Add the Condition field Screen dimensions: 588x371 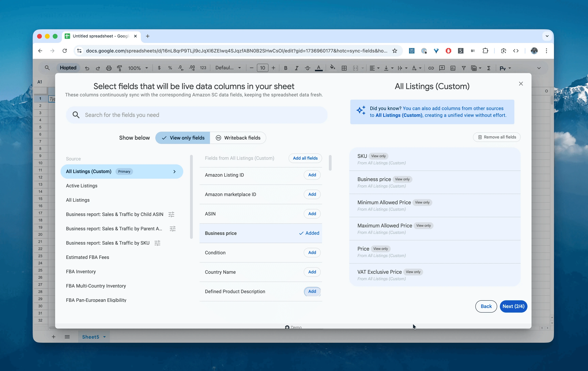pyautogui.click(x=312, y=252)
